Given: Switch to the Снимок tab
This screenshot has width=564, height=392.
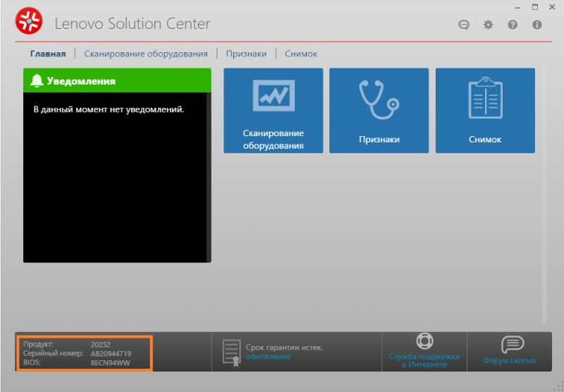Looking at the screenshot, I should (x=301, y=54).
